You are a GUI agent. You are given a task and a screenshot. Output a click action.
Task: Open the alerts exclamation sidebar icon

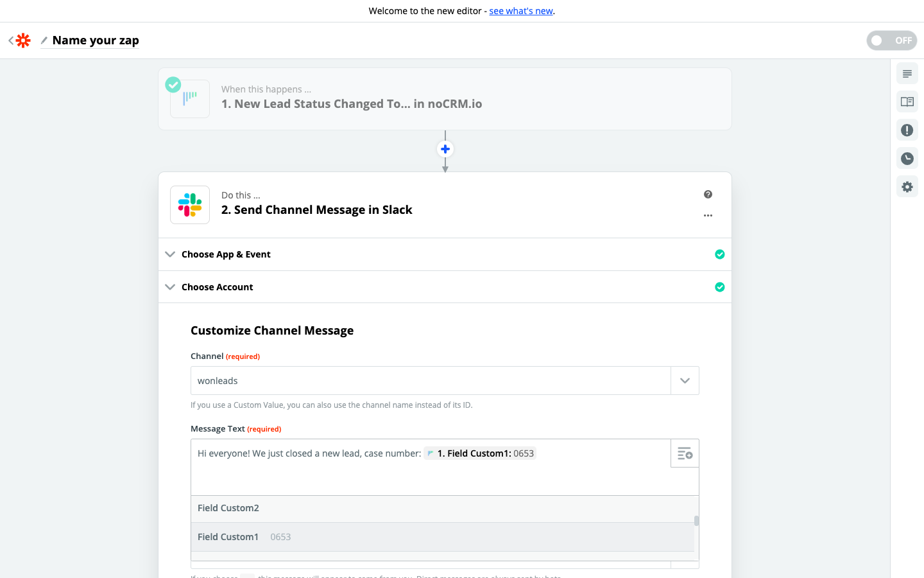[907, 130]
